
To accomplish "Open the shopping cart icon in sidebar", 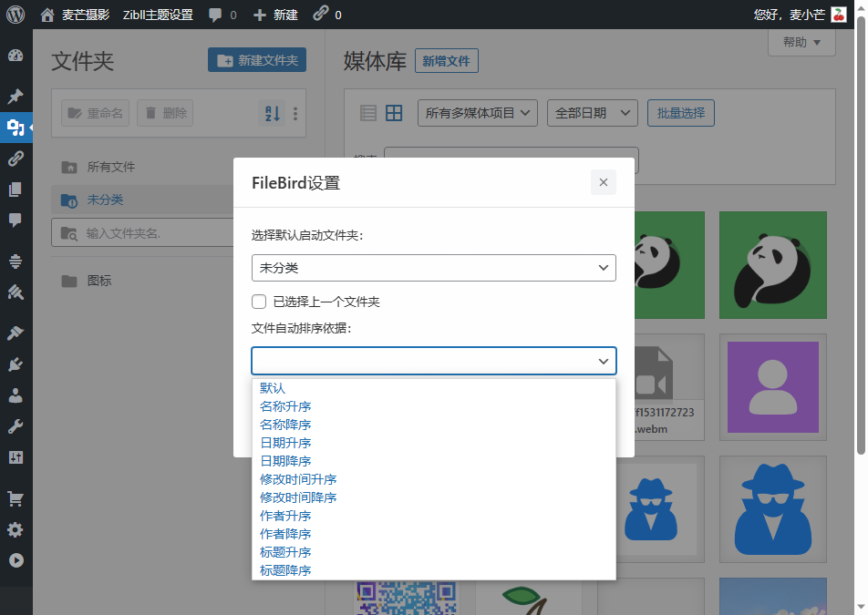I will 15,499.
